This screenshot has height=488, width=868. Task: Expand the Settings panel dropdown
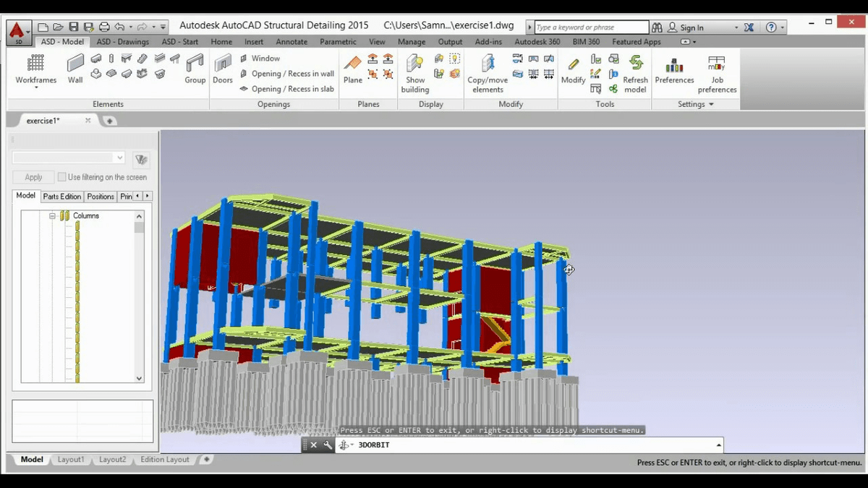point(711,105)
